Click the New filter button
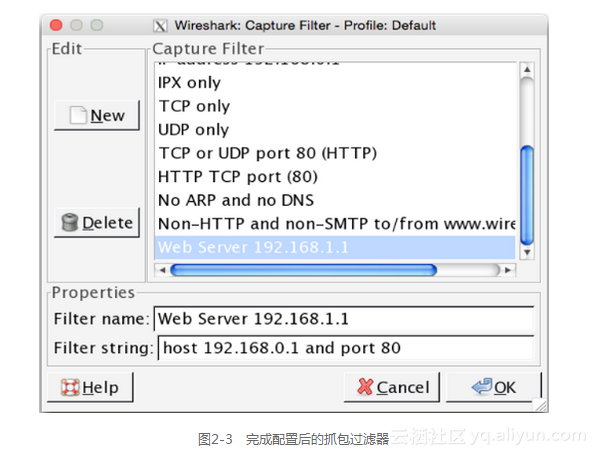Viewport: 597px width, 456px height. (97, 115)
